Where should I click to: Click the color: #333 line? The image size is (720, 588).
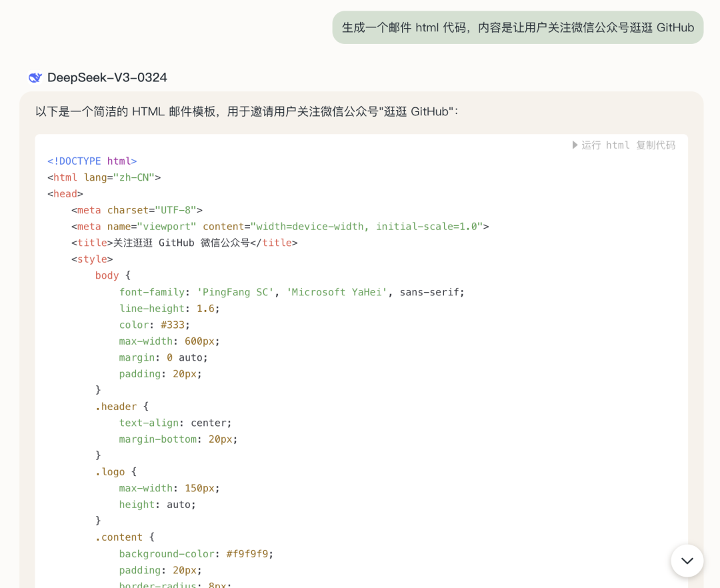coord(154,325)
